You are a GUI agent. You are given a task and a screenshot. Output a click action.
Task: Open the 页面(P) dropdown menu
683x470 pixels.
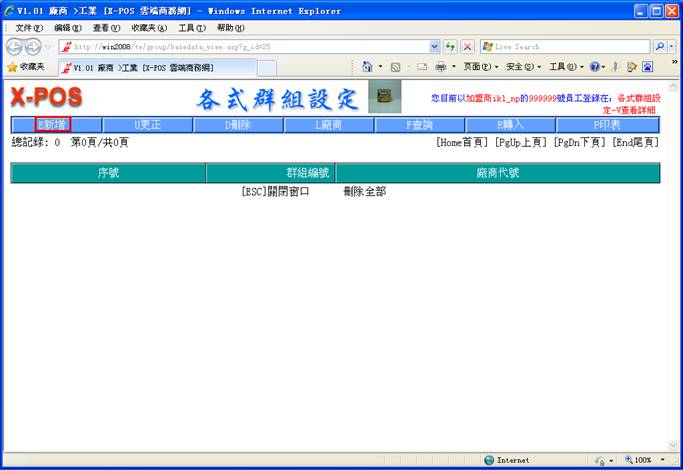(480, 67)
